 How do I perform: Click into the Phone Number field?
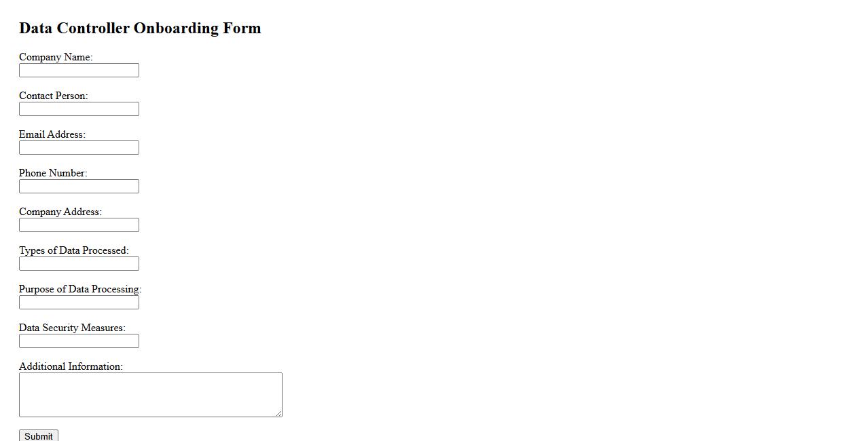coord(79,187)
